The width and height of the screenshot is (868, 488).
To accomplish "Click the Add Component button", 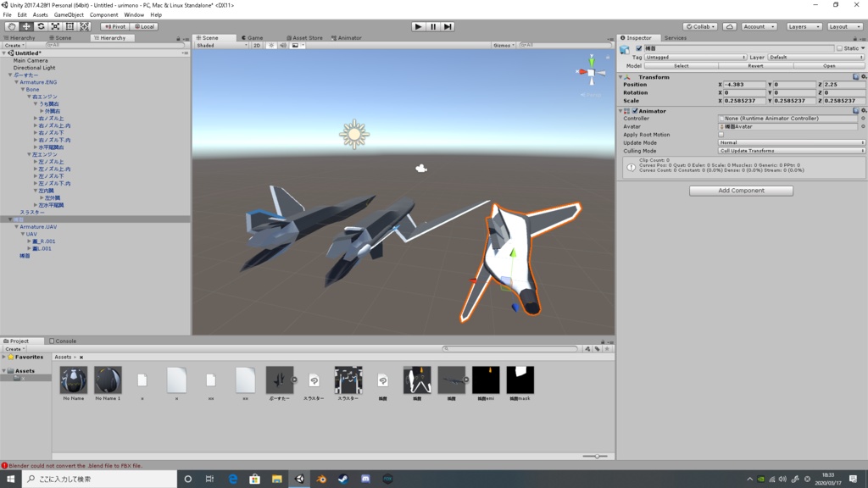I will coord(741,191).
